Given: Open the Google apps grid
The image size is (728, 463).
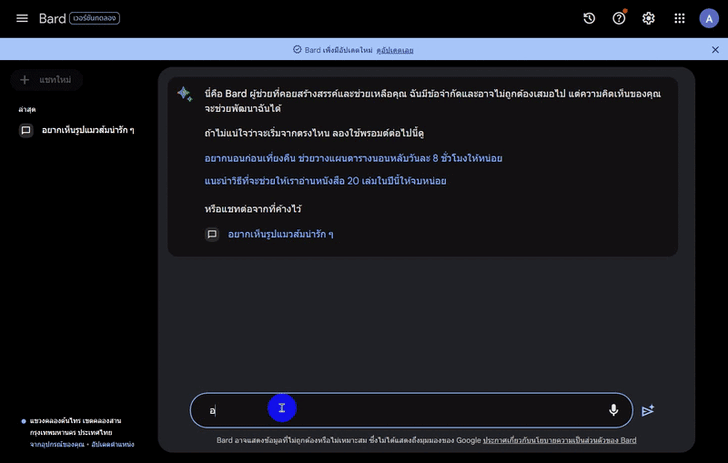Looking at the screenshot, I should [x=679, y=18].
